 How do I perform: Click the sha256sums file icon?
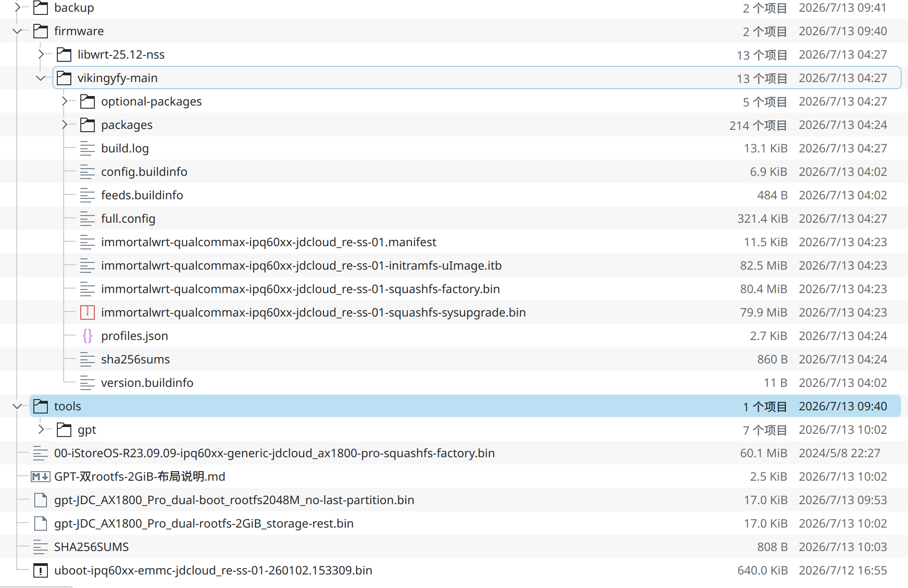tap(88, 359)
